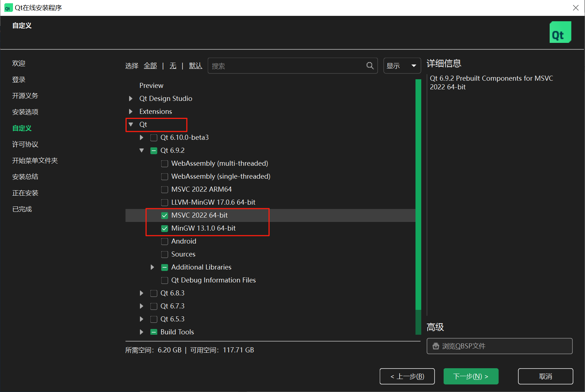Screen dimensions: 585x392
Task: Click the 详细信息 description text
Action: (491, 83)
